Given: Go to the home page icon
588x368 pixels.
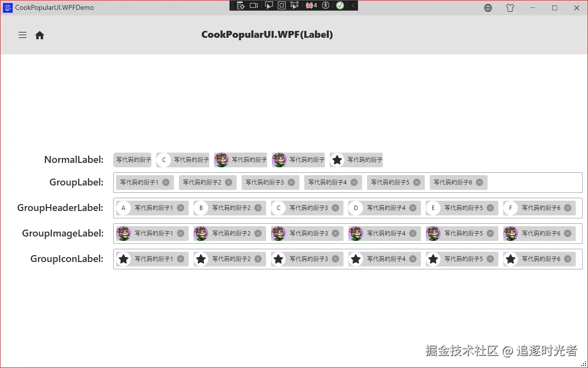Looking at the screenshot, I should pyautogui.click(x=40, y=35).
